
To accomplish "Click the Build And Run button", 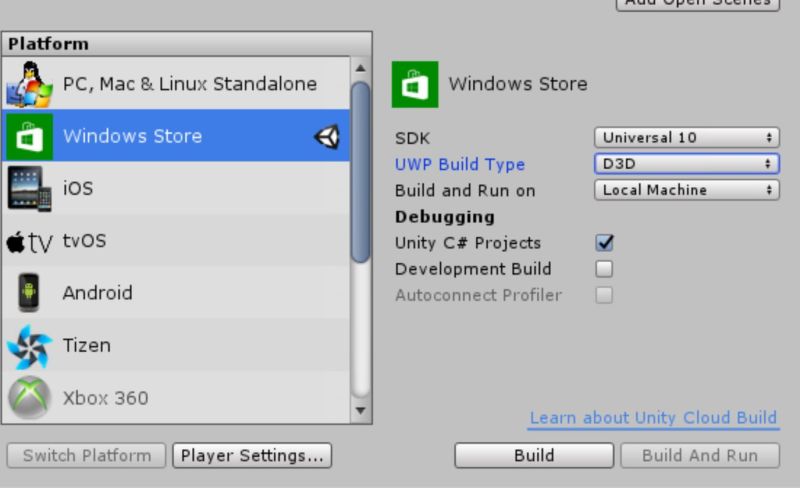I will 700,455.
